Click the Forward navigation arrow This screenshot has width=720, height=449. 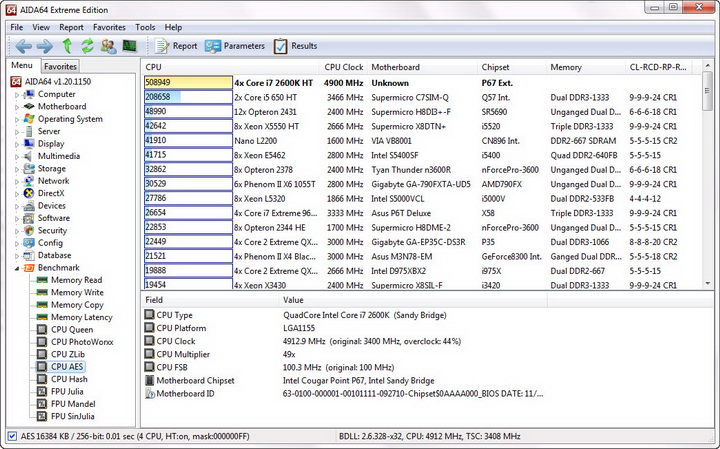click(x=45, y=46)
